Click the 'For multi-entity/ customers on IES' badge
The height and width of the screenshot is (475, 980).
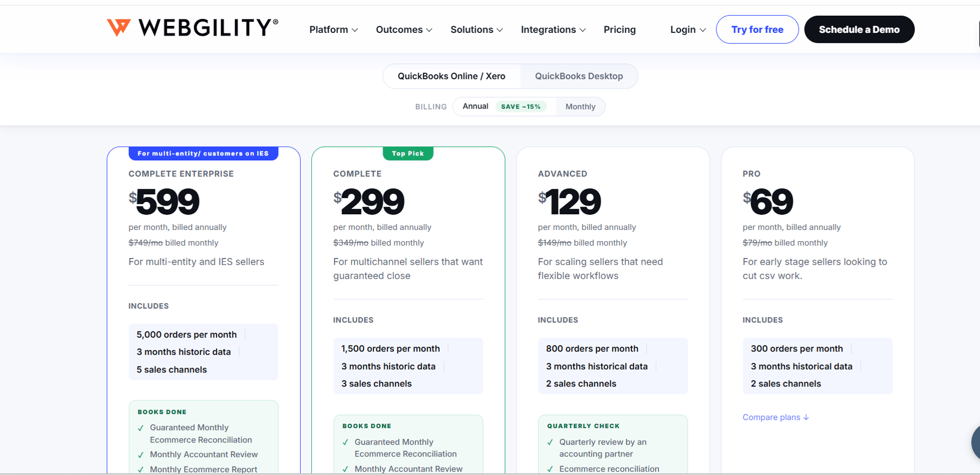pyautogui.click(x=203, y=153)
